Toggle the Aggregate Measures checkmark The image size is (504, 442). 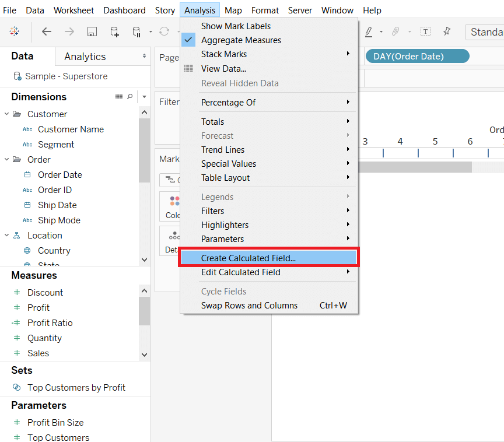point(188,40)
